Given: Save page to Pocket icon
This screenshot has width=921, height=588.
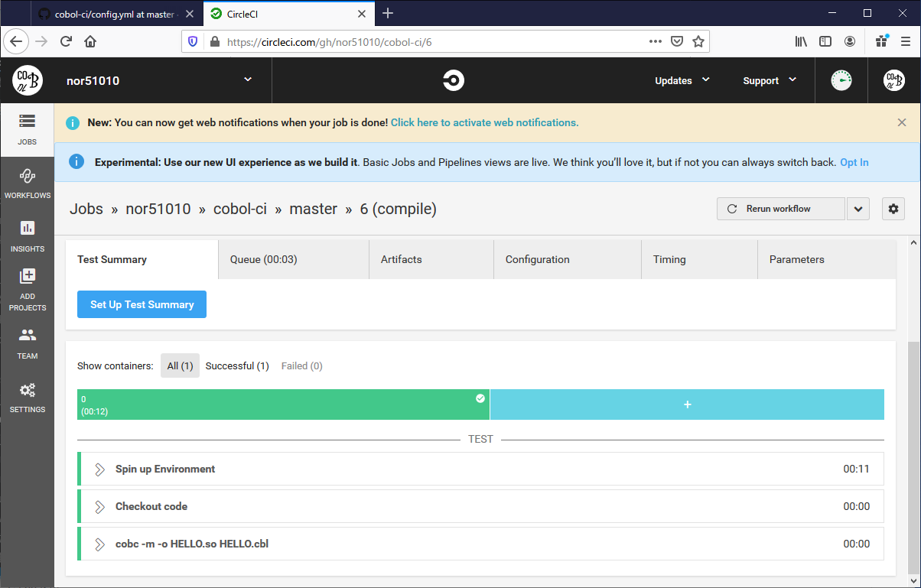Looking at the screenshot, I should point(677,41).
